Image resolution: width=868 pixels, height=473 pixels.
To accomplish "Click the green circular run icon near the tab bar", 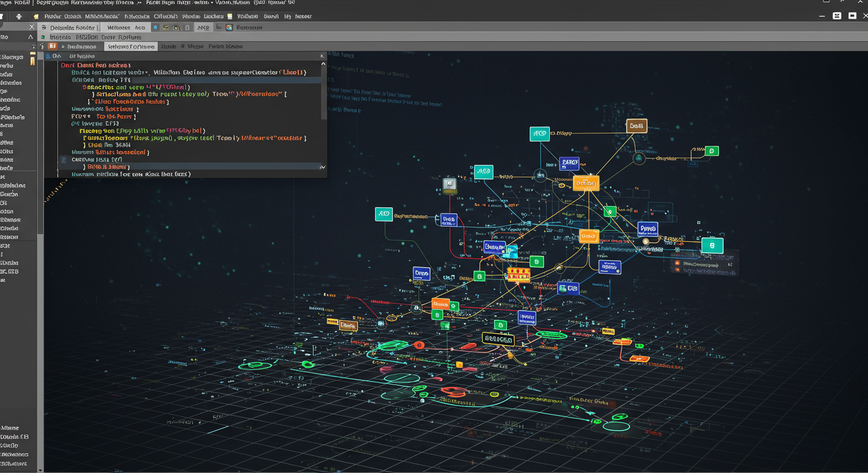I will click(175, 28).
